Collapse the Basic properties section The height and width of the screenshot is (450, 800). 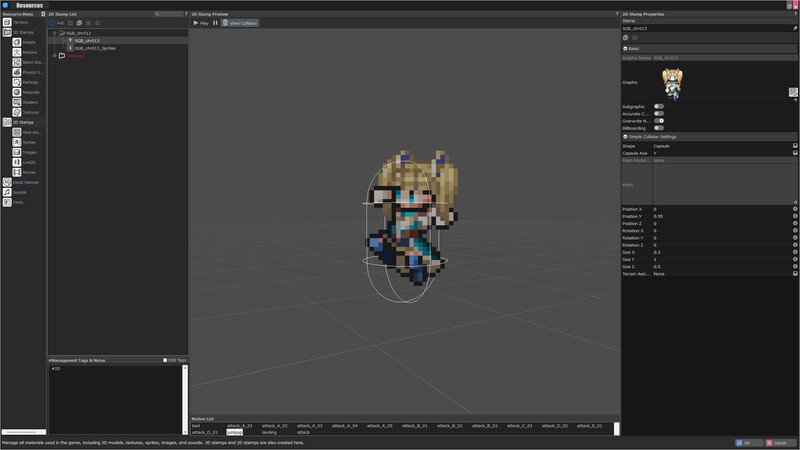pos(625,48)
